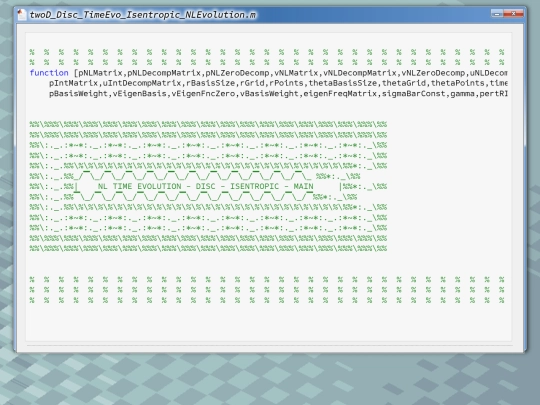Click the window title twoD_Disc_TimeEvo_Isentropic_NLEvolution.m
Screen dimensions: 540x405
tap(143, 15)
